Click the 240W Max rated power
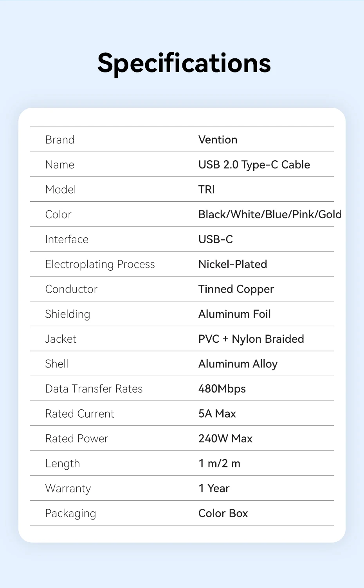364x588 pixels. [225, 438]
